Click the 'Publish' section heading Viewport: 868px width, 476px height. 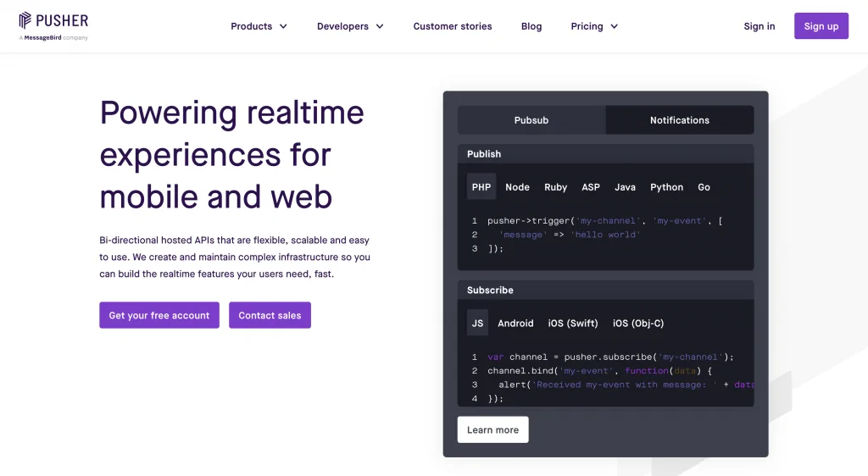(x=484, y=153)
